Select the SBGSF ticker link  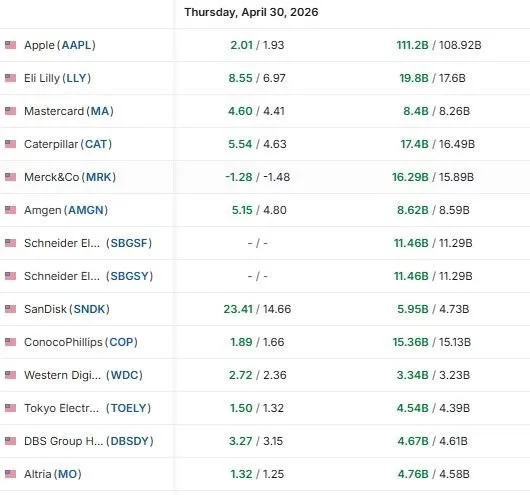(129, 243)
